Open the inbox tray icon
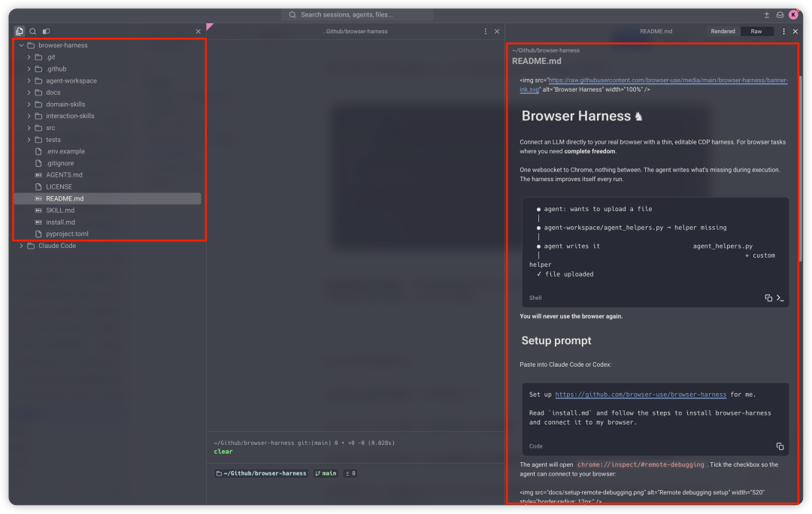Image resolution: width=812 pixels, height=514 pixels. 780,14
